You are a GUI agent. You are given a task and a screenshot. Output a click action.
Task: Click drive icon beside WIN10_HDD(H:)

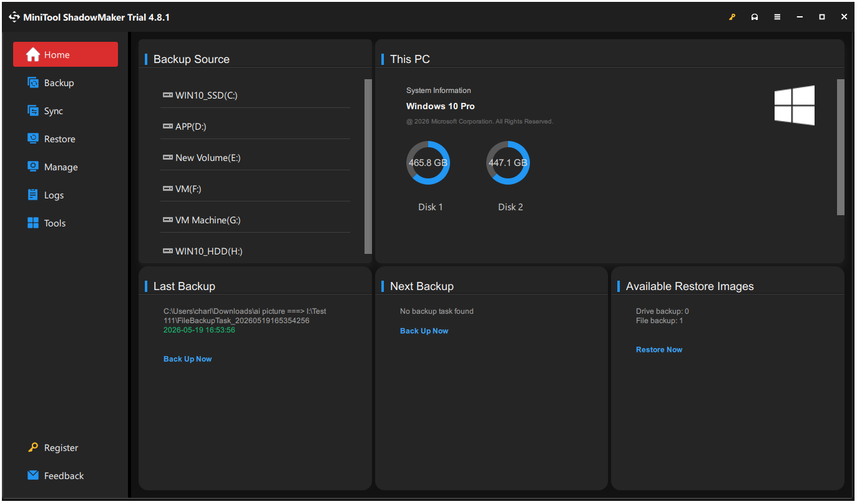168,251
